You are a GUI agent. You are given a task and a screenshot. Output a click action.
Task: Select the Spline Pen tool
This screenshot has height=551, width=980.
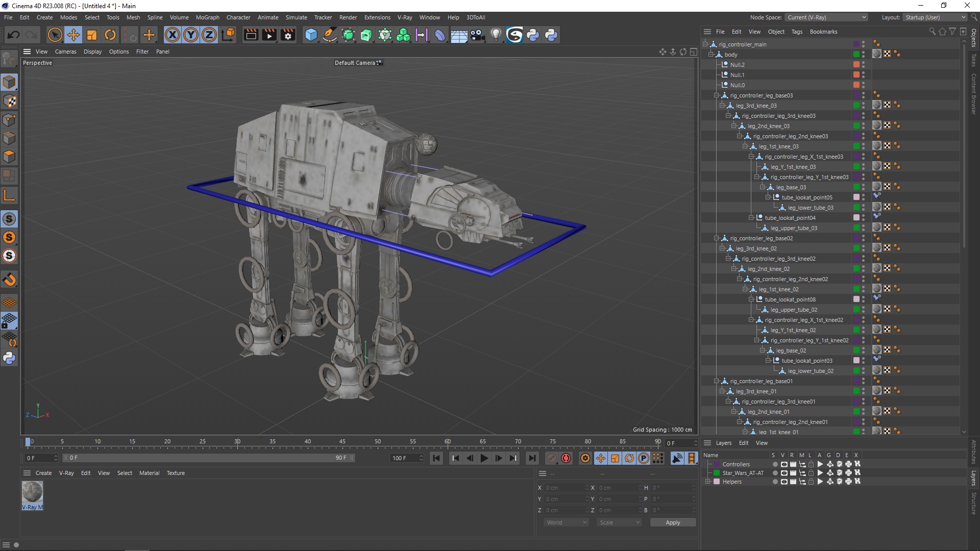330,35
